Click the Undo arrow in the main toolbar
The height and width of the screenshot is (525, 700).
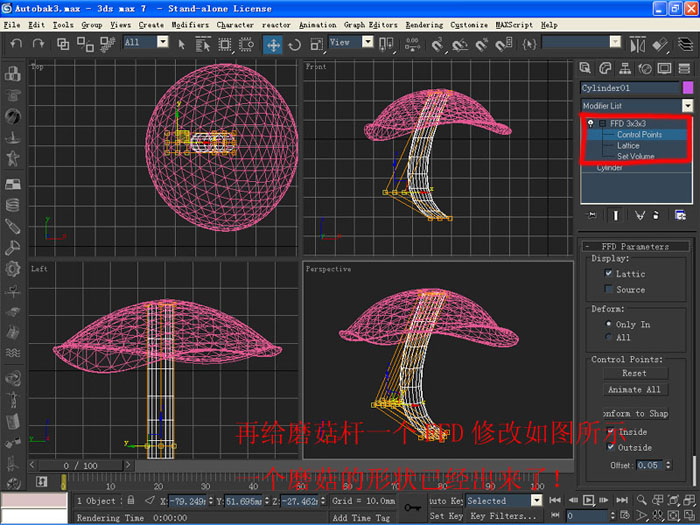pyautogui.click(x=17, y=44)
